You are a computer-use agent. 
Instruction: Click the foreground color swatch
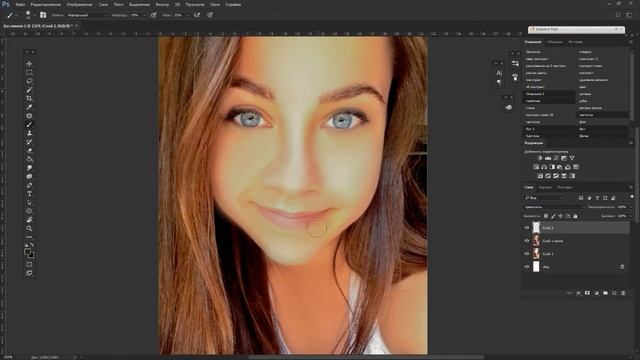coord(27,252)
